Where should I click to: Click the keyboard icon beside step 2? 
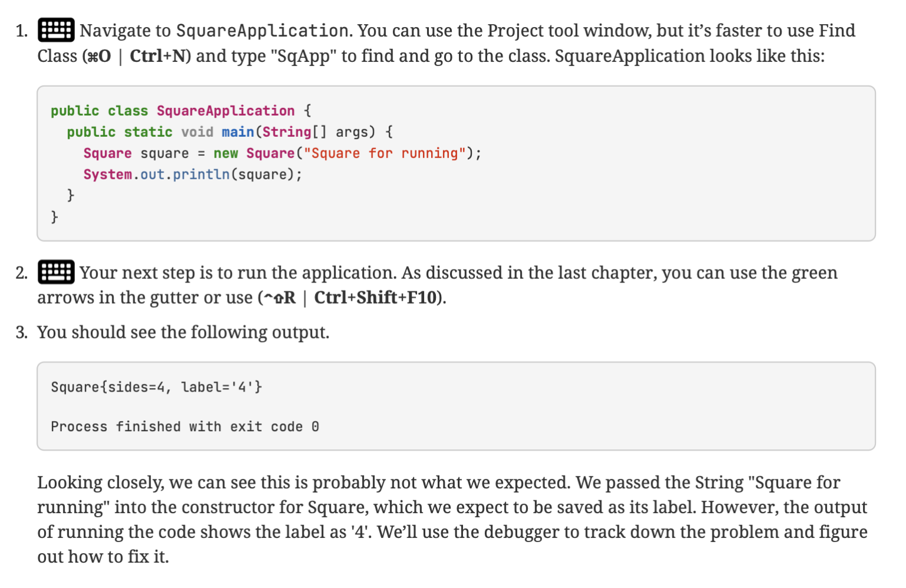[56, 272]
